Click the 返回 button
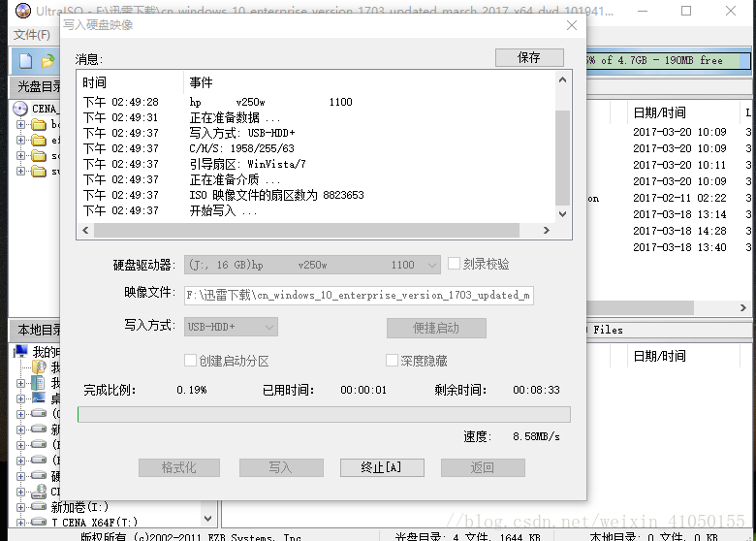756x541 pixels. (483, 467)
